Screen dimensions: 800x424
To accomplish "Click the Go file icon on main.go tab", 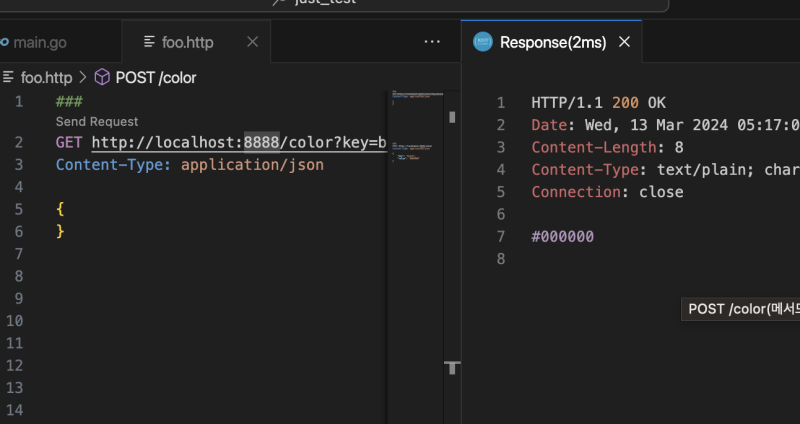I will click(x=4, y=42).
